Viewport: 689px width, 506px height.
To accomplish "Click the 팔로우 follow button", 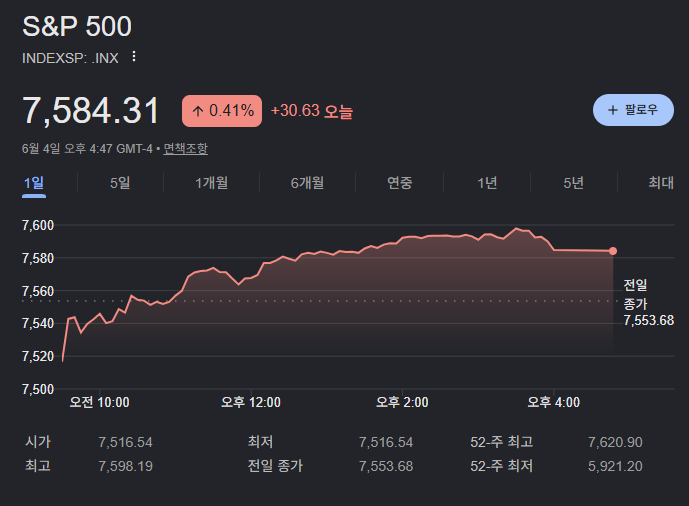I will 633,110.
